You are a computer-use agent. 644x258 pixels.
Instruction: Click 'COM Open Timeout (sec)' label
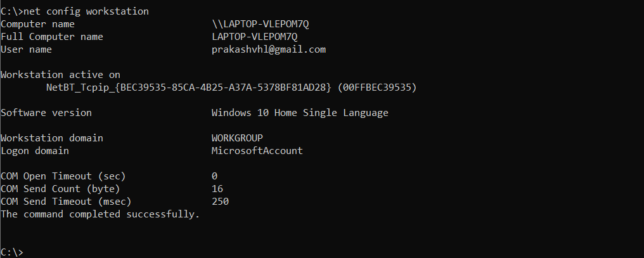click(x=63, y=176)
